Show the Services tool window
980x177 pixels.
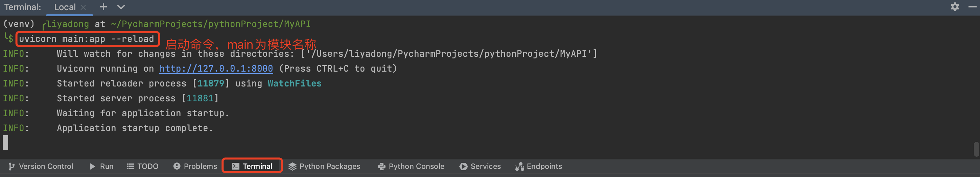pyautogui.click(x=480, y=167)
